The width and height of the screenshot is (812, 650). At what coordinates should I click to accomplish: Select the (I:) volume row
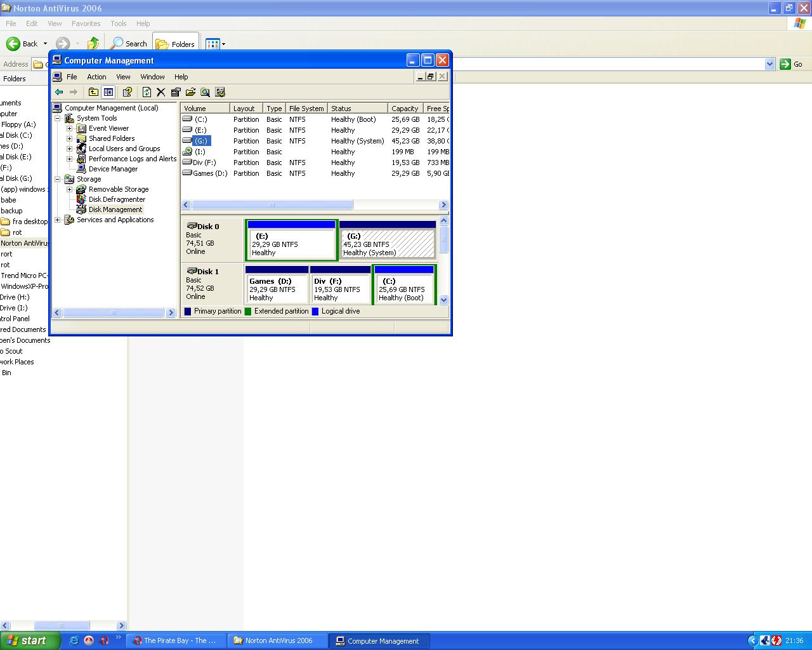(x=315, y=152)
